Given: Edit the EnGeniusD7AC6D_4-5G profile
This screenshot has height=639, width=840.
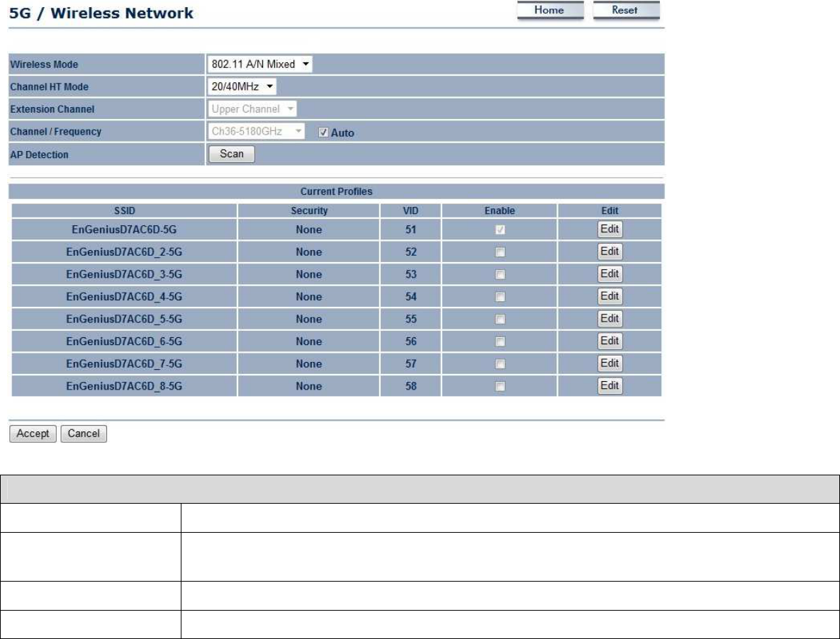Looking at the screenshot, I should tap(610, 297).
